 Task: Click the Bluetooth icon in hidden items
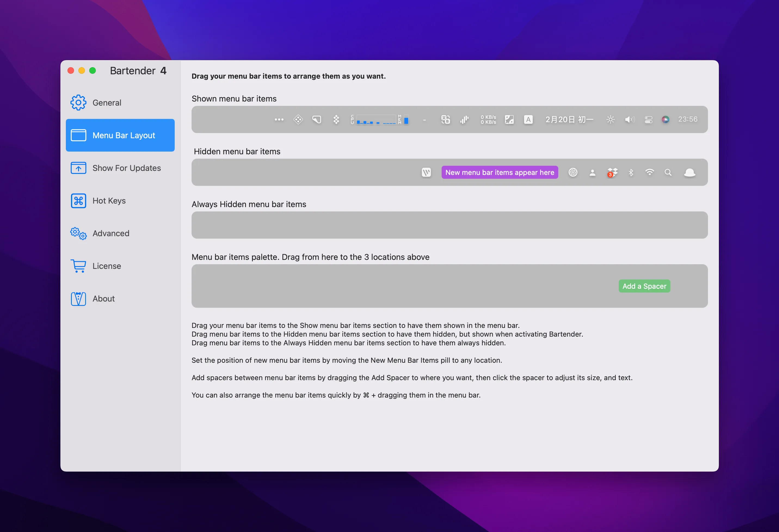tap(631, 173)
